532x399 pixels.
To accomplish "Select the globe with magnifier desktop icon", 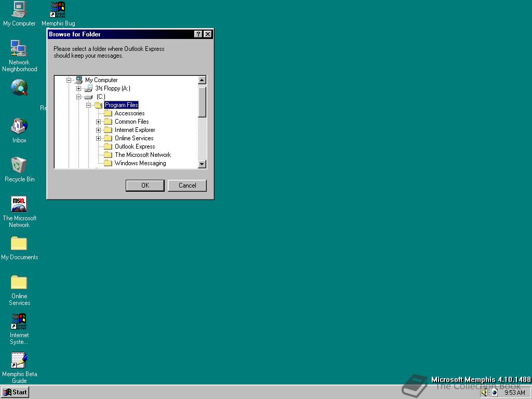I will click(x=19, y=87).
